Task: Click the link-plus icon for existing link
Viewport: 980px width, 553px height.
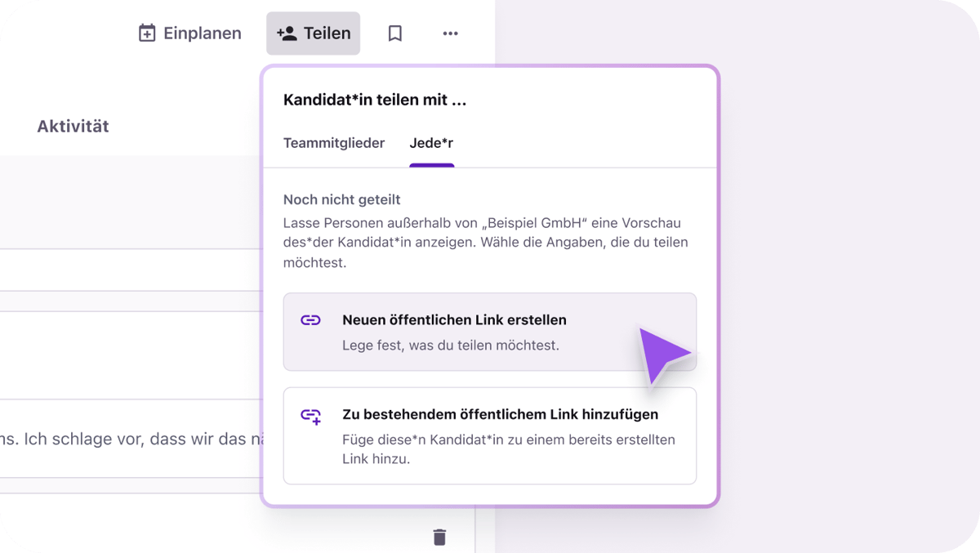Action: tap(310, 416)
